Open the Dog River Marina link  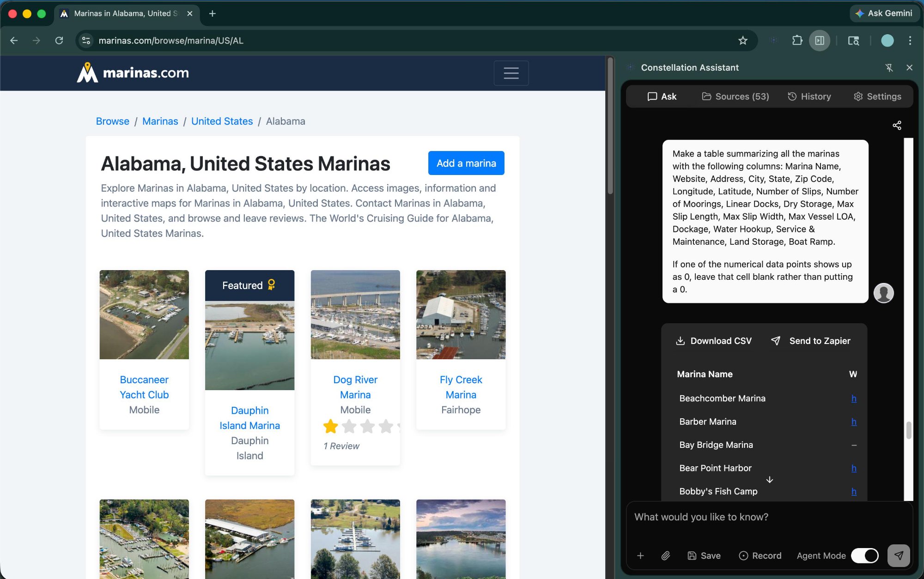[355, 387]
